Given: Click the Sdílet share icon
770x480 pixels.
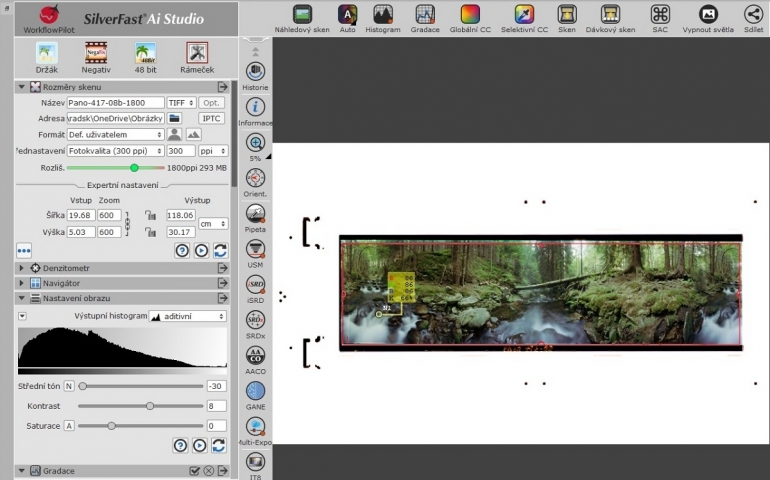Looking at the screenshot, I should coord(753,15).
